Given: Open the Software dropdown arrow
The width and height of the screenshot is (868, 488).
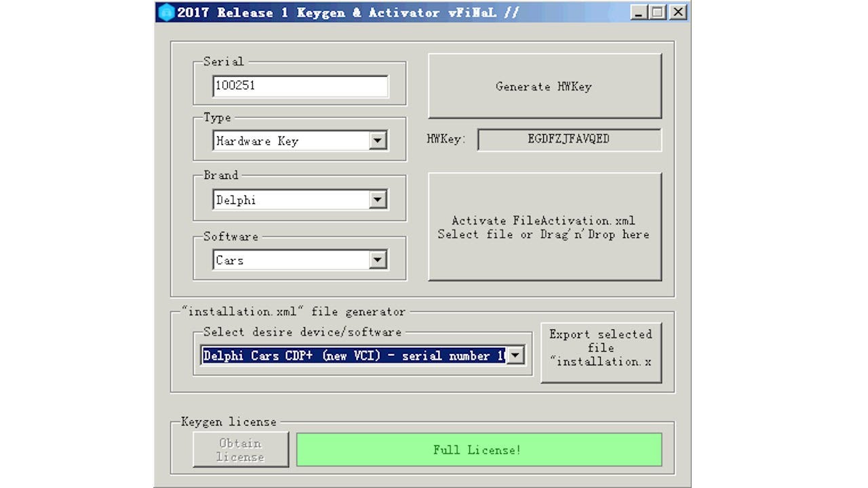Looking at the screenshot, I should 378,260.
